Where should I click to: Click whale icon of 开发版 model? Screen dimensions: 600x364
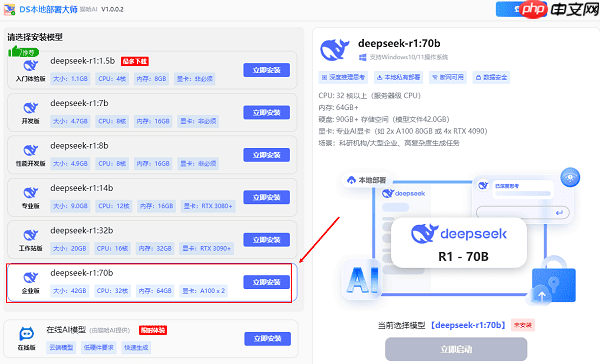pos(31,108)
